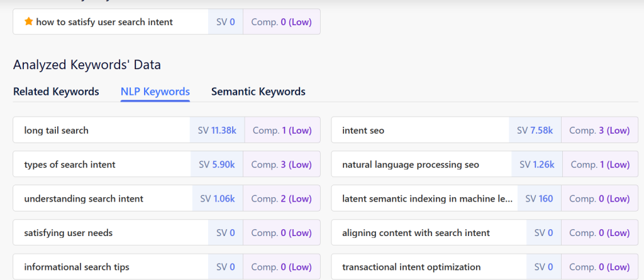Select the 'satisfying user needs' keyword
The width and height of the screenshot is (644, 280).
click(69, 233)
